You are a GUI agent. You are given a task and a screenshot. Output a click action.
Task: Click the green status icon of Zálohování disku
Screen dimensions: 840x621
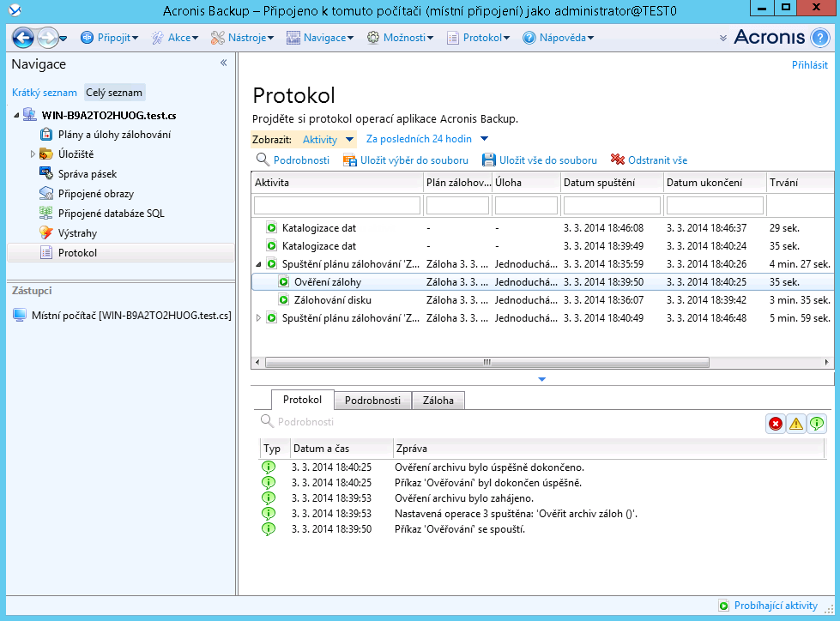point(283,300)
